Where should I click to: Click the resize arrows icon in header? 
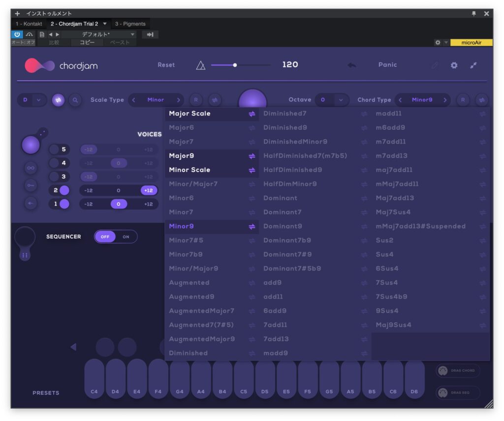pyautogui.click(x=473, y=65)
